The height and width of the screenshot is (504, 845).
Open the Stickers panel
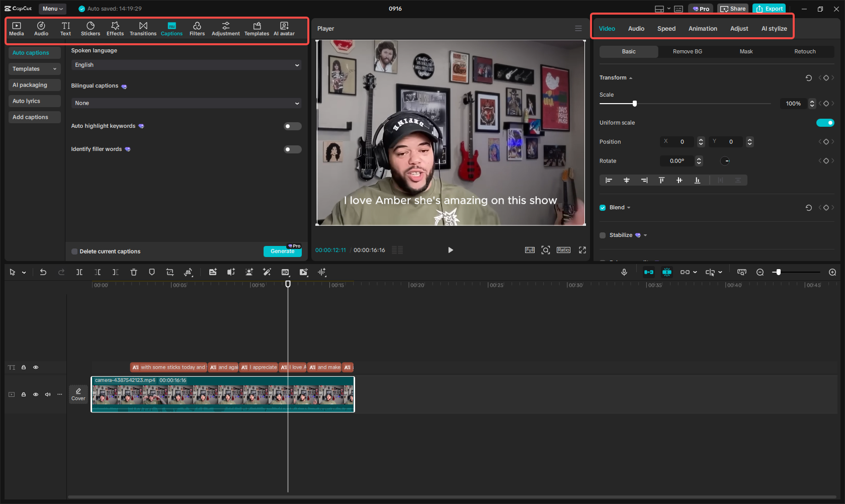click(91, 29)
